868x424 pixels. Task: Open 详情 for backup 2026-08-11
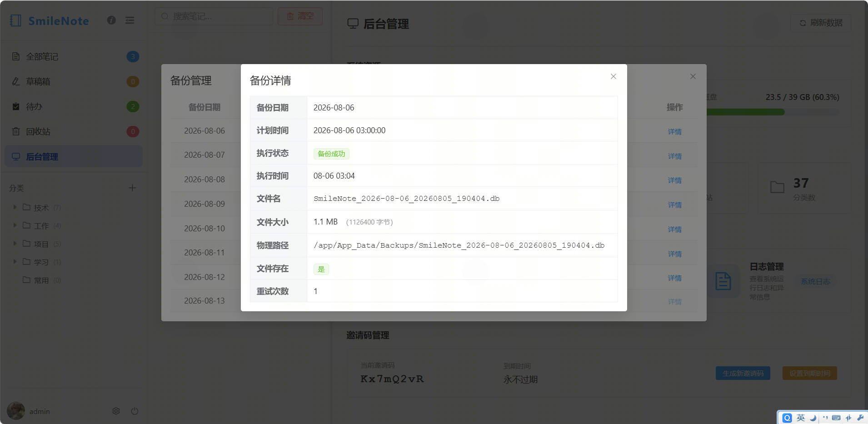[x=674, y=254]
